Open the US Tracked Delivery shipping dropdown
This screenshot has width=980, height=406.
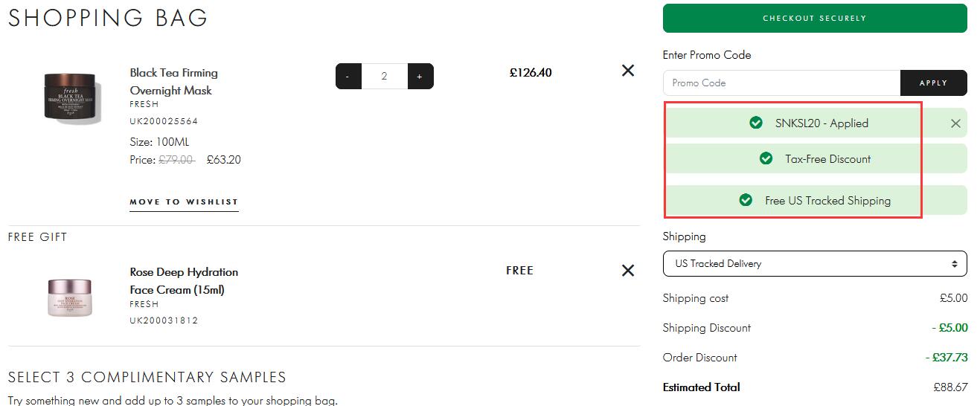(815, 264)
